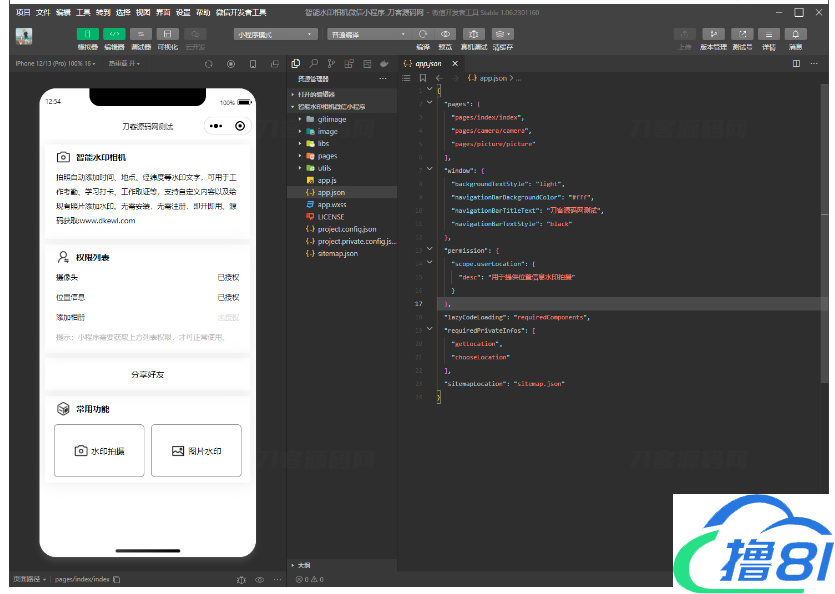835x594 pixels.
Task: Close the app.json editor tab
Action: 455,63
